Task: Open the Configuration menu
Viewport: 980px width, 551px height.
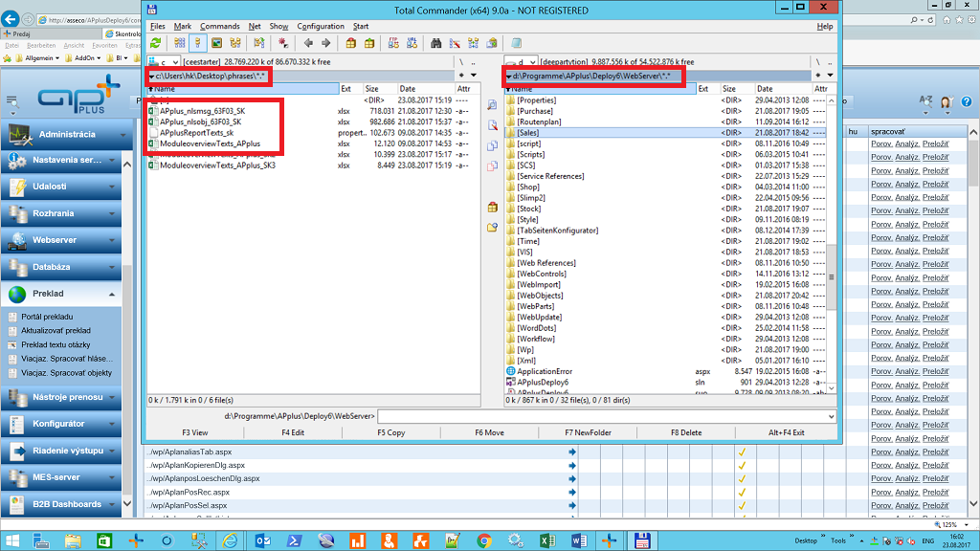Action: 321,26
